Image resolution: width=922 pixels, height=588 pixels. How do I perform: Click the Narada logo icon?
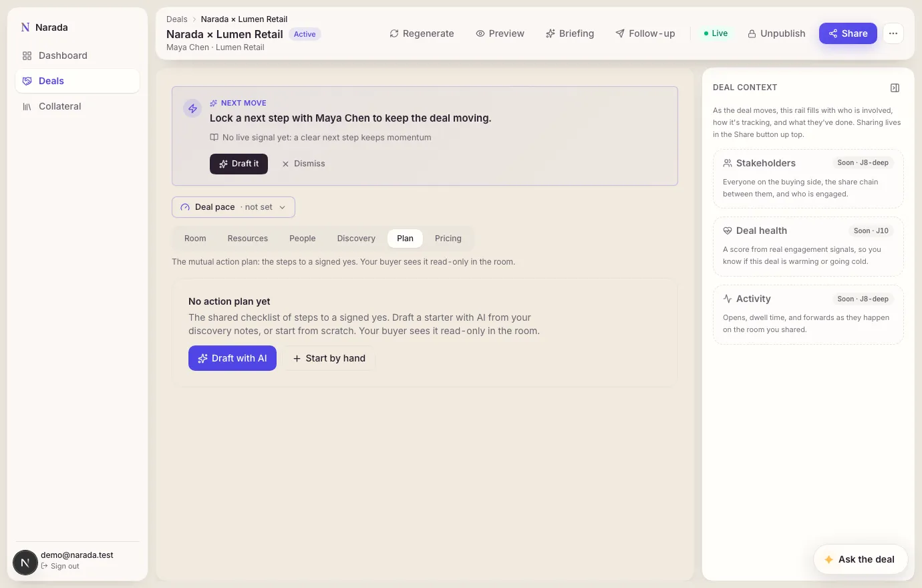(x=25, y=27)
